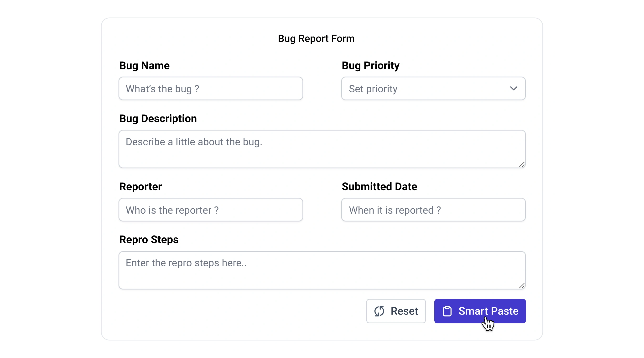Click the clipboard icon on Smart Paste
This screenshot has width=644, height=358.
(x=447, y=311)
